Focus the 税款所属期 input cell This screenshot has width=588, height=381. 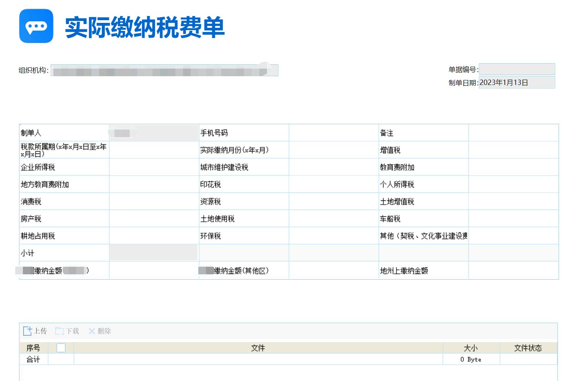[x=154, y=150]
